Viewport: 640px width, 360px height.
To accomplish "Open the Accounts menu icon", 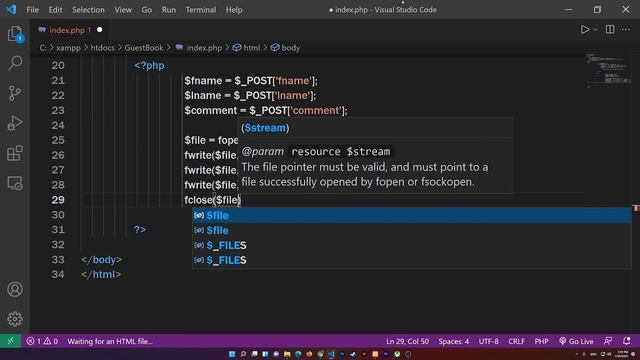I will [15, 289].
